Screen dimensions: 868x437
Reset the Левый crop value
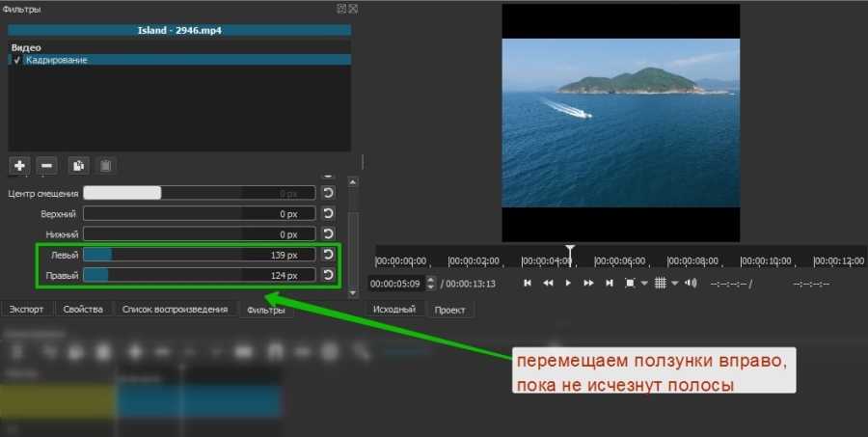click(x=328, y=255)
